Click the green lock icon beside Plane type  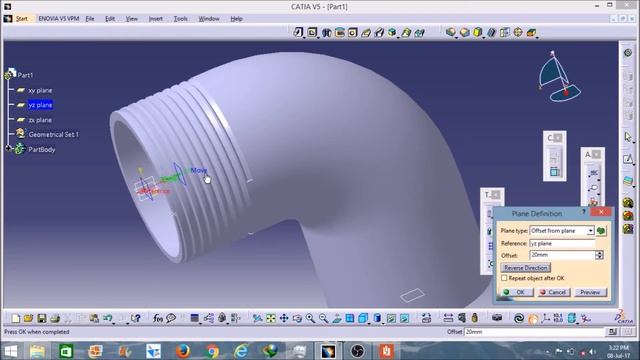pyautogui.click(x=601, y=231)
